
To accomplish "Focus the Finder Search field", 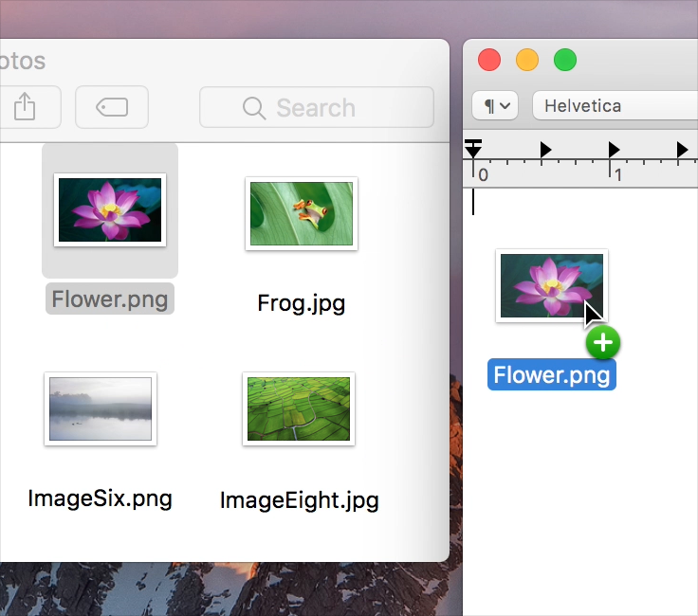I will click(317, 107).
